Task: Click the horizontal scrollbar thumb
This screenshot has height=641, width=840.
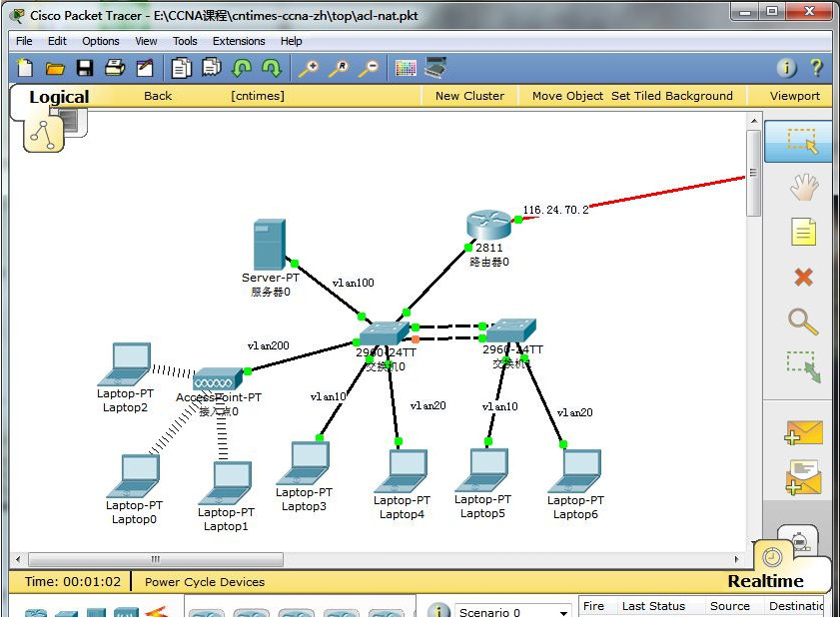Action: [x=156, y=559]
